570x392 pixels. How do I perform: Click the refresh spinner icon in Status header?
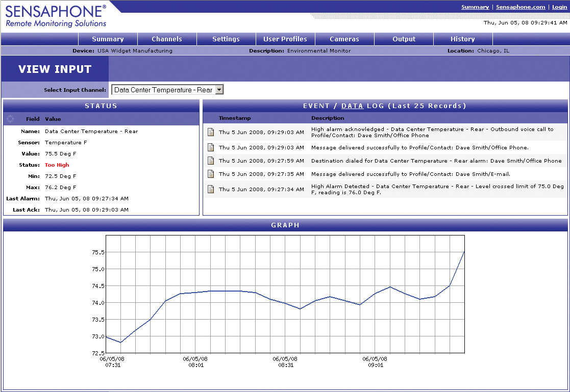pos(10,119)
